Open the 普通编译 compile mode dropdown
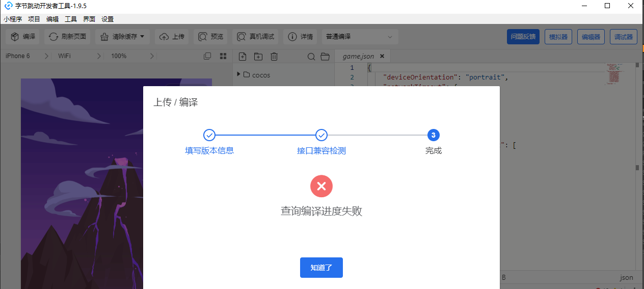The image size is (644, 289). pyautogui.click(x=360, y=37)
